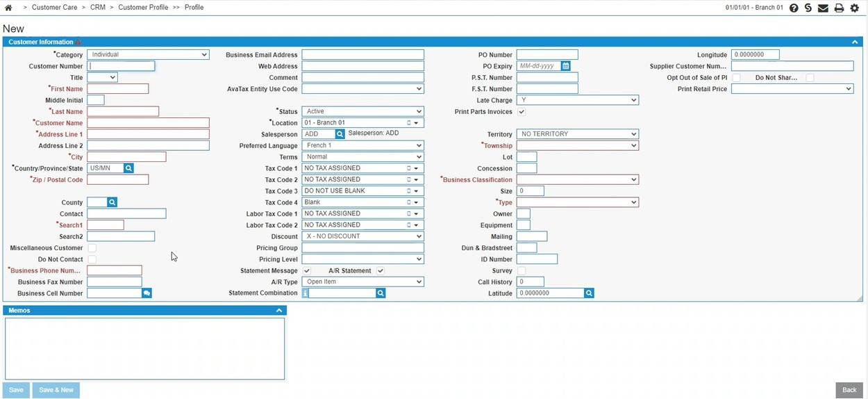
Task: Click into the Memos text area
Action: point(144,348)
